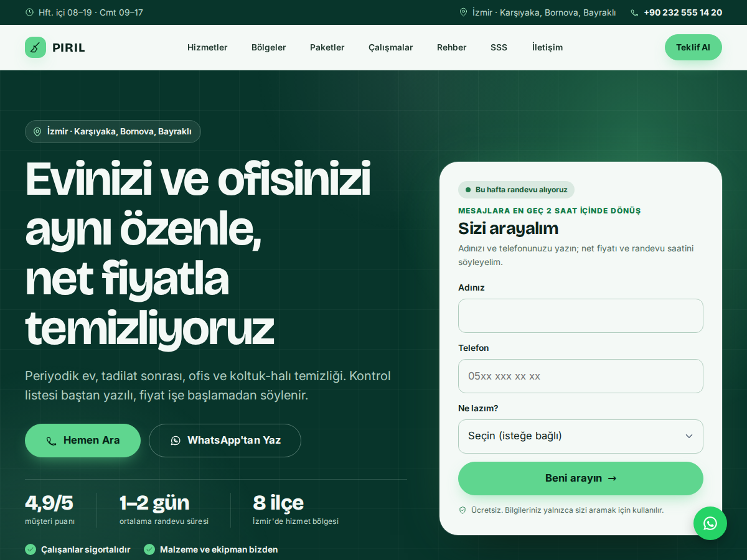Click the '8 ilçe' stat
747x560 pixels.
pyautogui.click(x=278, y=503)
